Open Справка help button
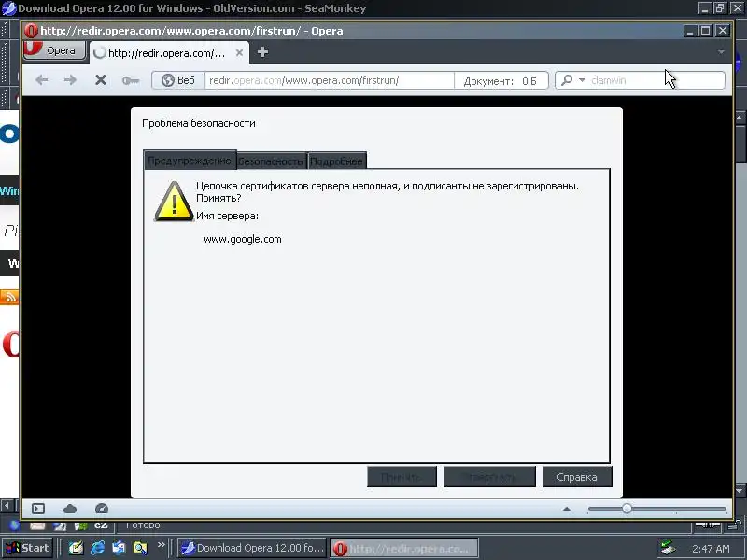The image size is (747, 560). click(x=577, y=477)
